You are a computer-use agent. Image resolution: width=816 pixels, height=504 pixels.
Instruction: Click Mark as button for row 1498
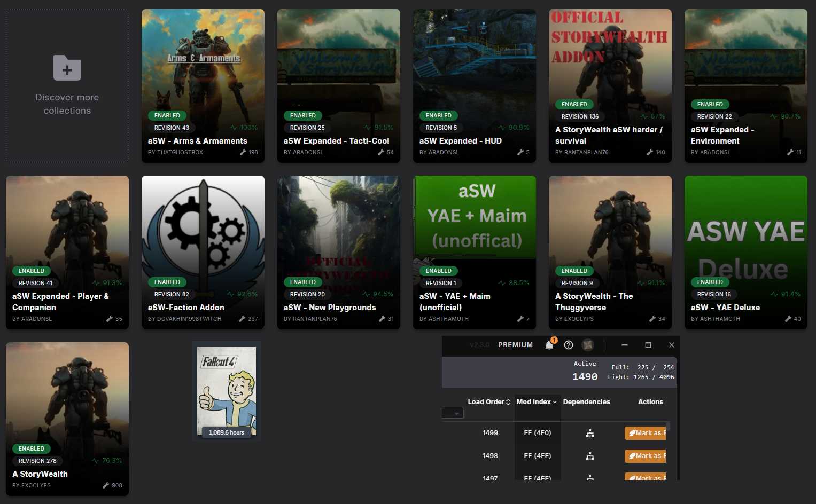pyautogui.click(x=646, y=456)
